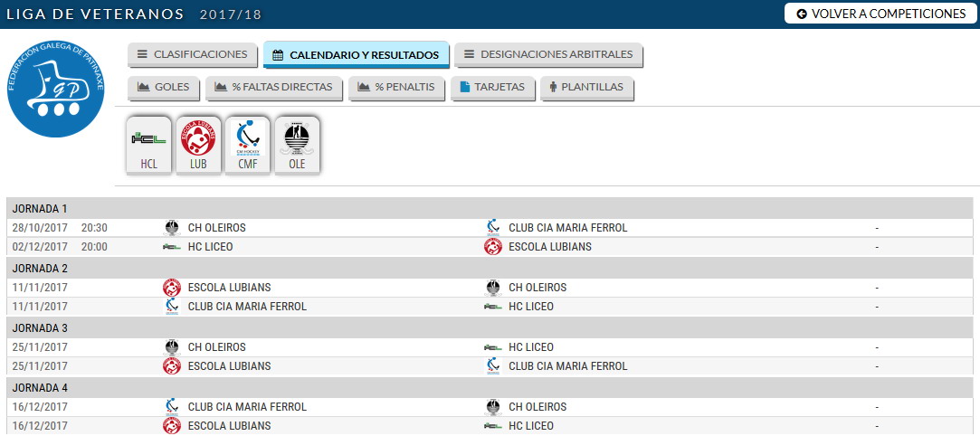Click CLUB CIA MARIA FERROL name, Jornada 1

[x=568, y=228]
